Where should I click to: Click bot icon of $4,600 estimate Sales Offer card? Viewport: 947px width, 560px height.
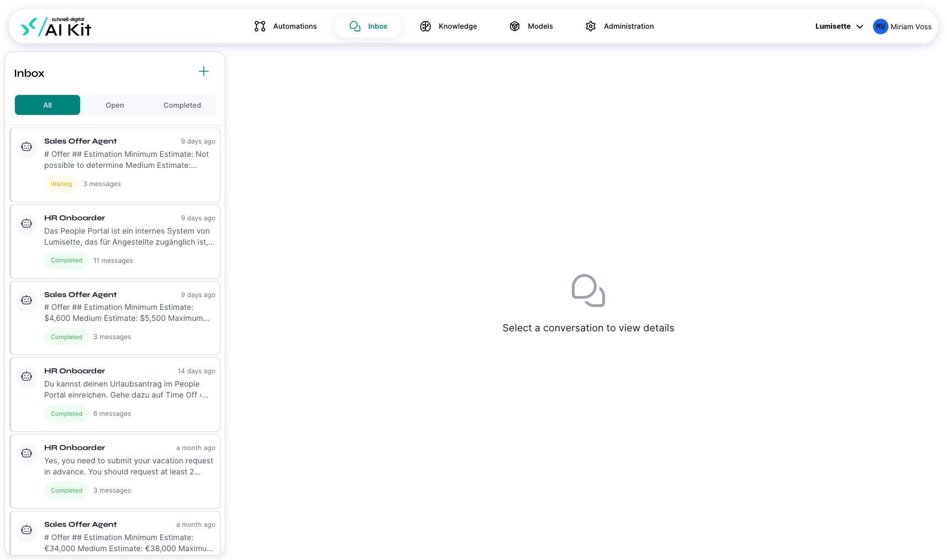27,300
